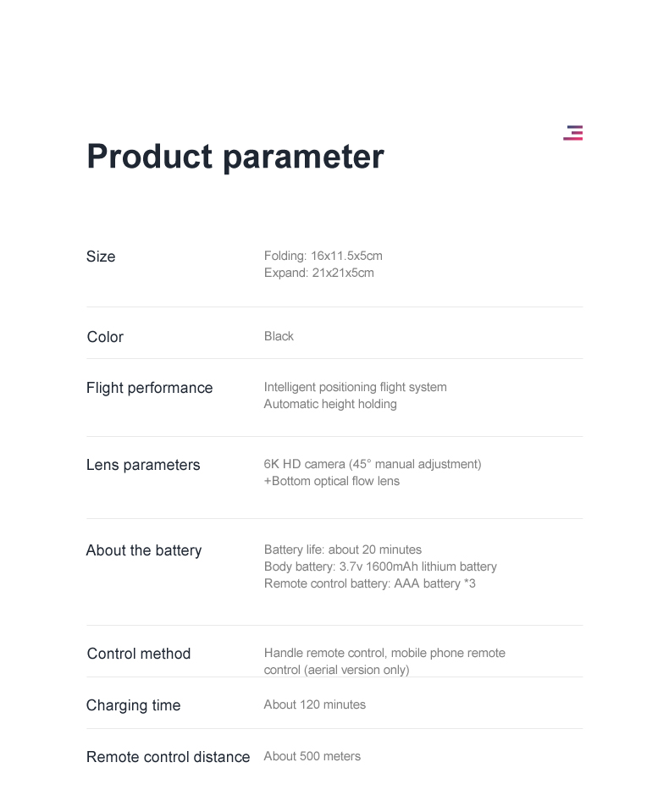The height and width of the screenshot is (812, 669).
Task: Select the Flight performance label
Action: click(x=149, y=388)
